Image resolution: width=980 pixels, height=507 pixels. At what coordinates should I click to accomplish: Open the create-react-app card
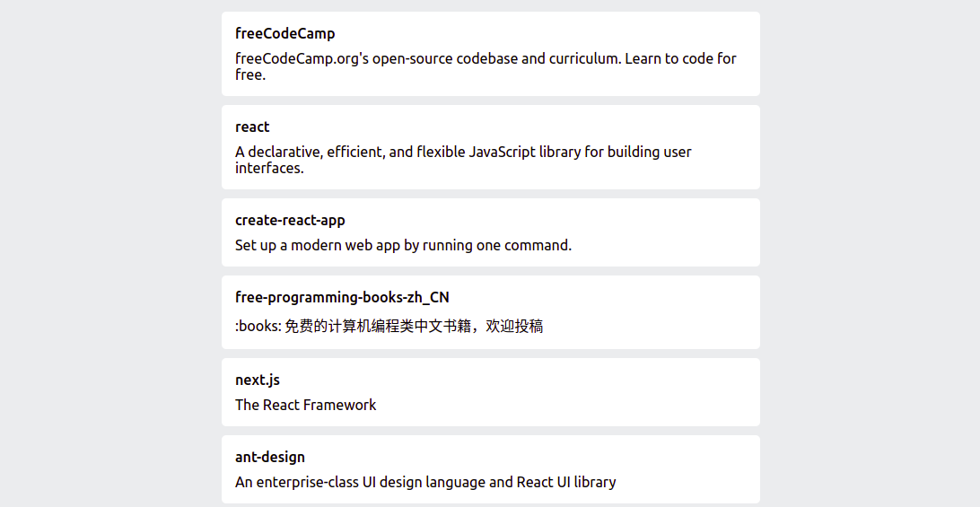[491, 232]
